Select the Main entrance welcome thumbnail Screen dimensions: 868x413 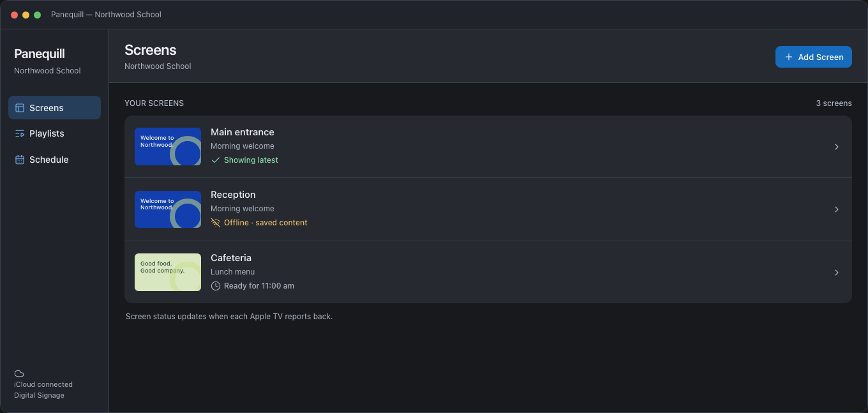(168, 147)
